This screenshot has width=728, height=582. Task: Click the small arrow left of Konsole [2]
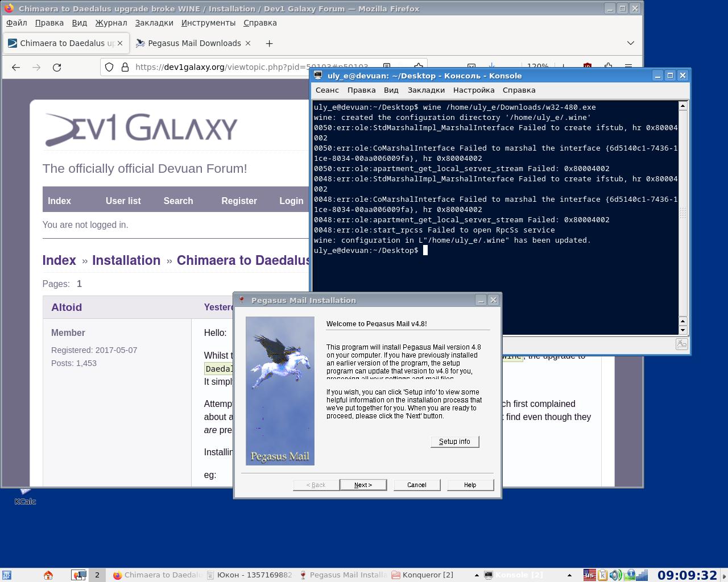(x=477, y=575)
